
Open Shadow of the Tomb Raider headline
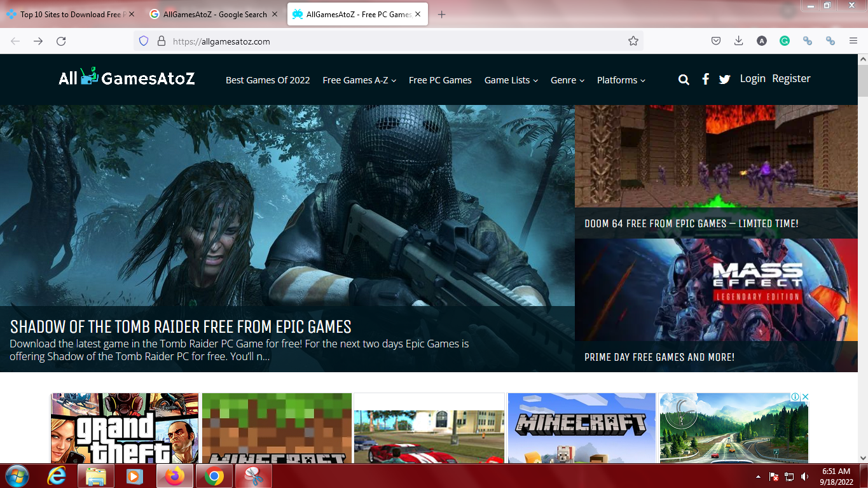(181, 326)
